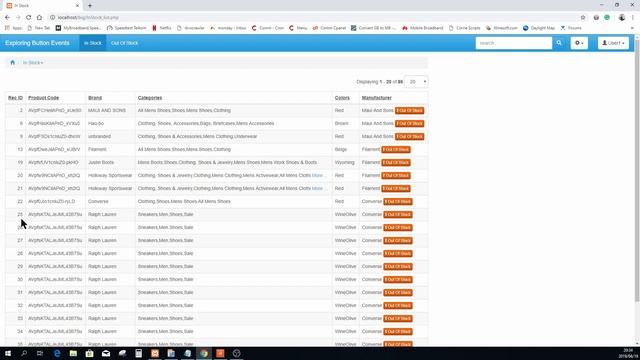Open the Mobile Broadband bookmark
The height and width of the screenshot is (360, 640).
pyautogui.click(x=422, y=28)
